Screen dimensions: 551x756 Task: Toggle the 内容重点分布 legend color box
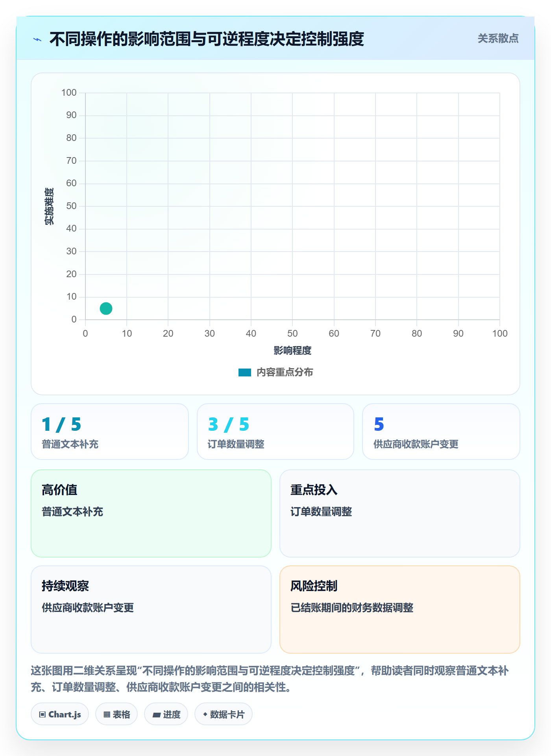click(244, 372)
